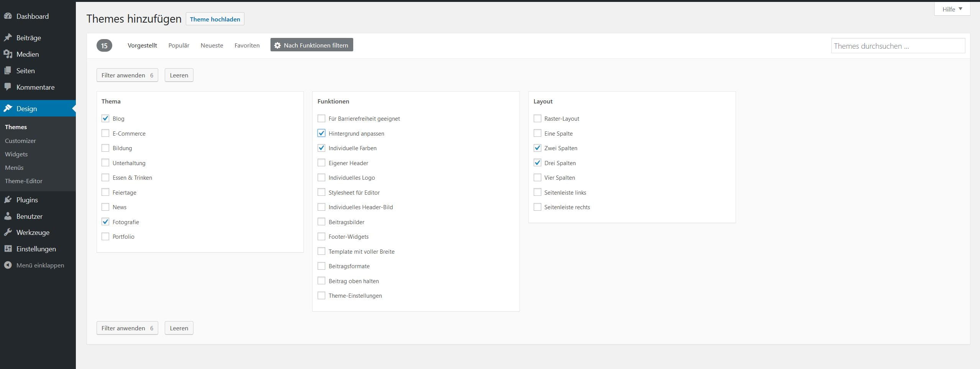
Task: Expand the Hilfe dropdown
Action: pos(952,9)
